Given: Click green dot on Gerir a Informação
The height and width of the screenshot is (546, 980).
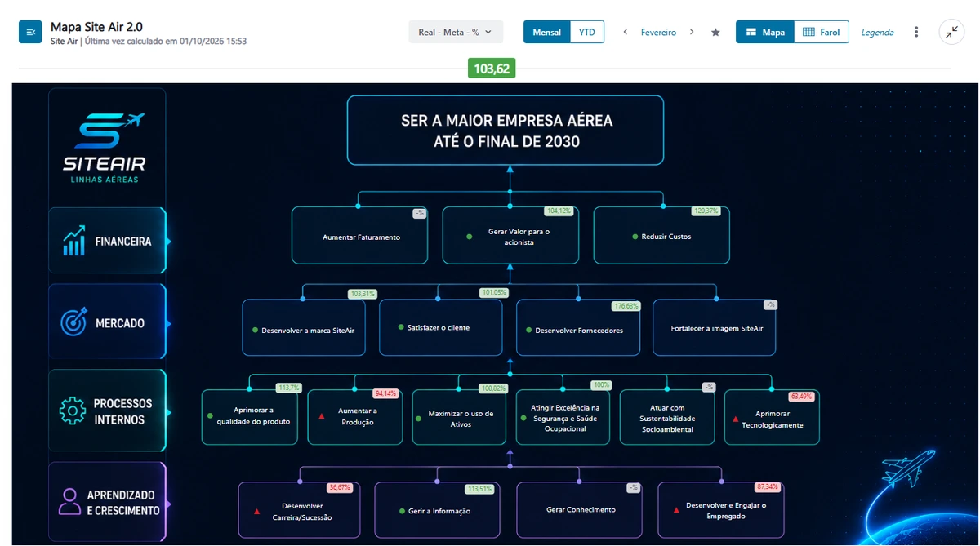Looking at the screenshot, I should pyautogui.click(x=401, y=511).
